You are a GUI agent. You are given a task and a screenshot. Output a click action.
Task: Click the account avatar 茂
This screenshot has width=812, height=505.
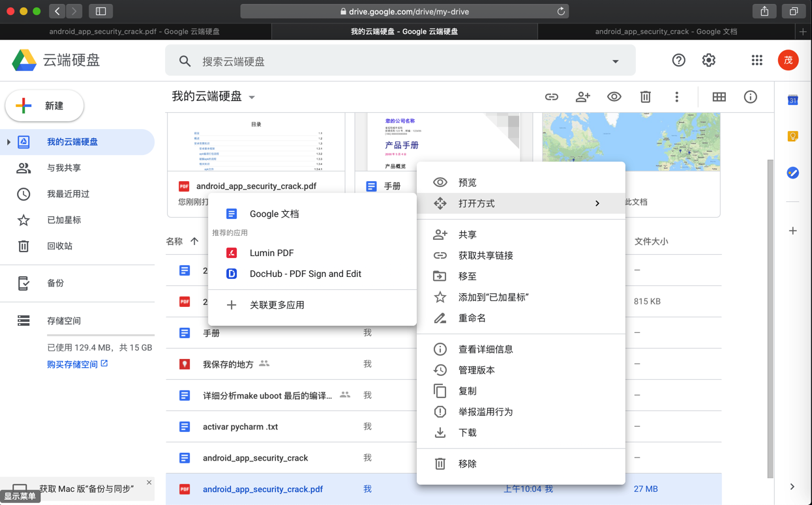(x=788, y=61)
